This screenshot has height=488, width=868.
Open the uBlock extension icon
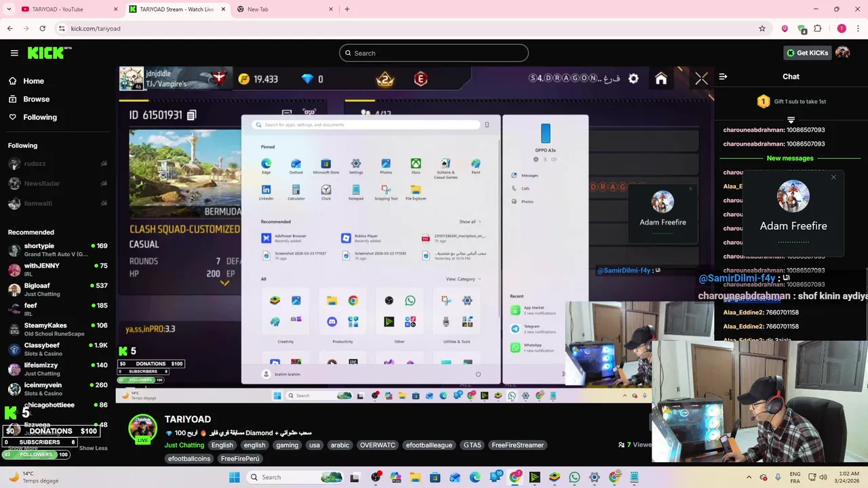[785, 28]
